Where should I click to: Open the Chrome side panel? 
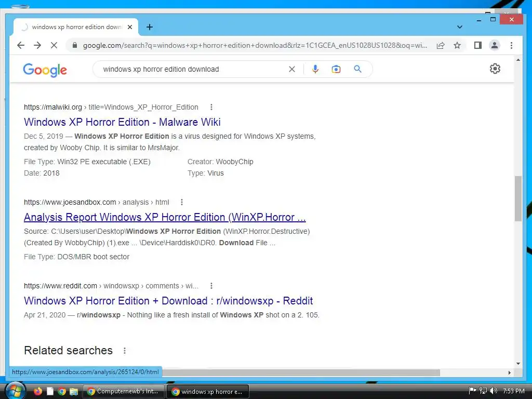click(x=478, y=45)
